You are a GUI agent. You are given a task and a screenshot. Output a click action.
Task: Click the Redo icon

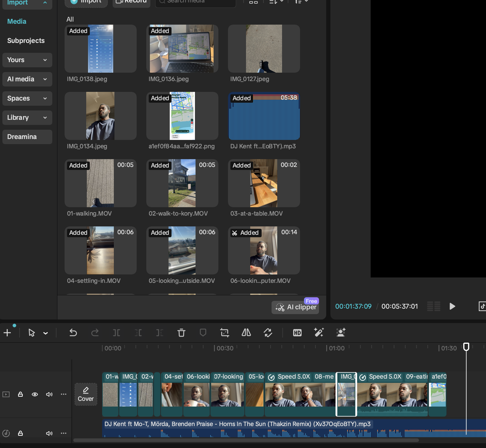[95, 333]
